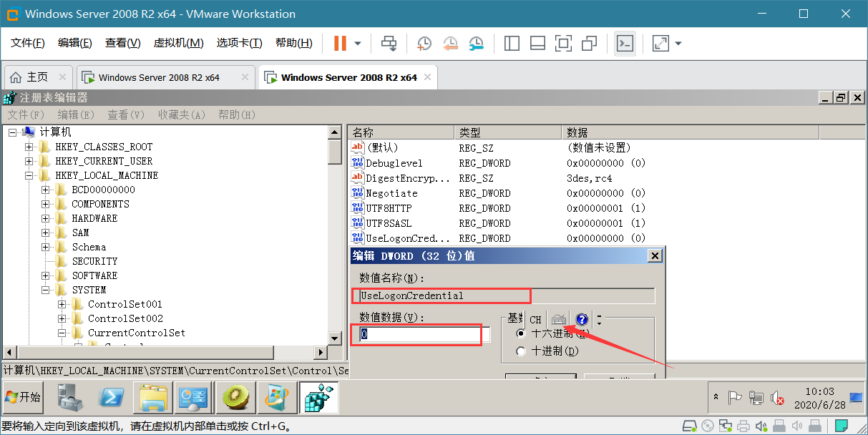Open the 虚拟机(M) menu
Image resolution: width=868 pixels, height=435 pixels.
(178, 44)
